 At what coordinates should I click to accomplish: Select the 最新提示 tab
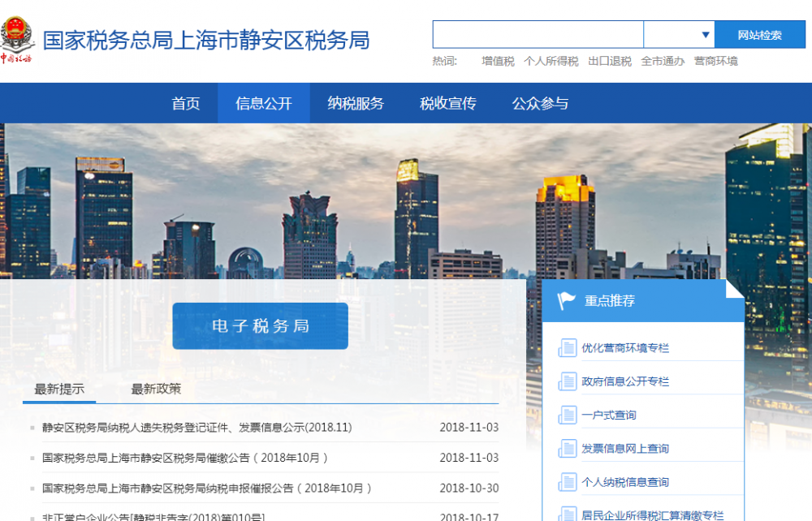pos(59,389)
